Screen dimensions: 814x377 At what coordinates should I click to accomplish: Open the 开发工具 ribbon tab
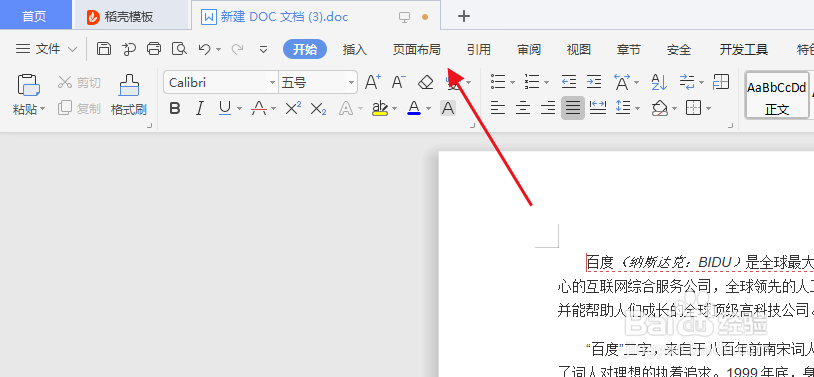tap(743, 50)
